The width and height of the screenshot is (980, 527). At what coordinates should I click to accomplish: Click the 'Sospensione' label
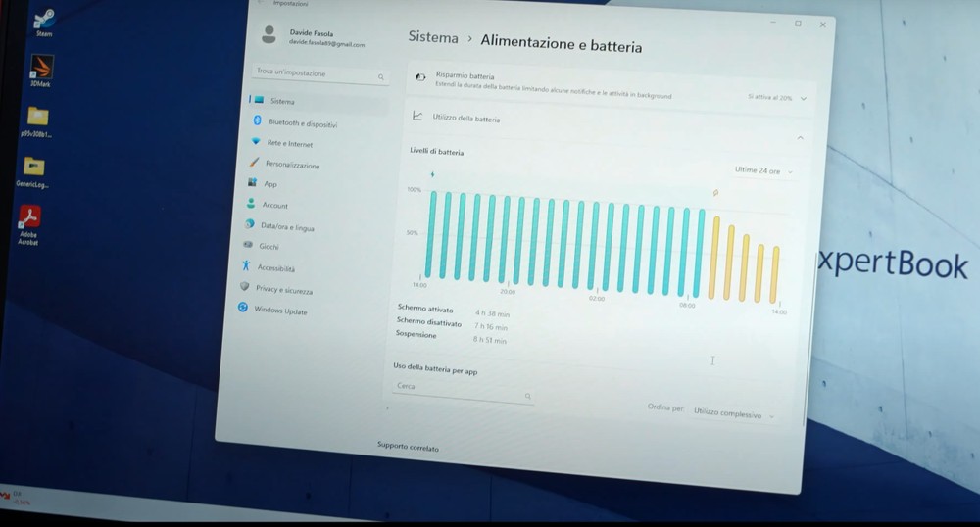pos(416,334)
